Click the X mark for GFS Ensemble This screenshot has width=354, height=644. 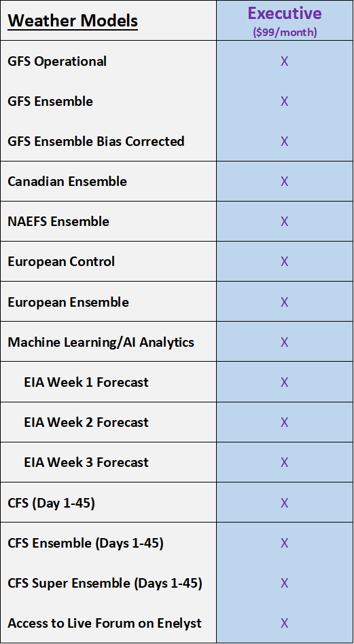(x=284, y=101)
